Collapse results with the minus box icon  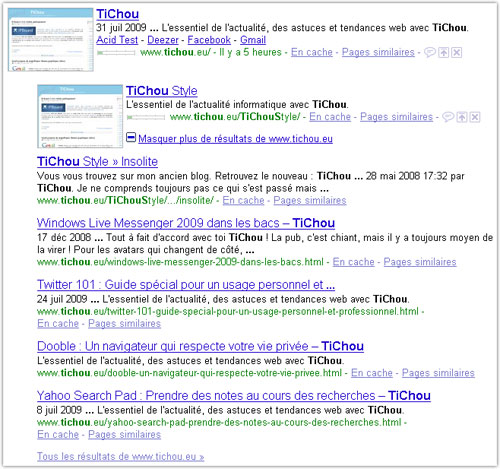[x=131, y=137]
